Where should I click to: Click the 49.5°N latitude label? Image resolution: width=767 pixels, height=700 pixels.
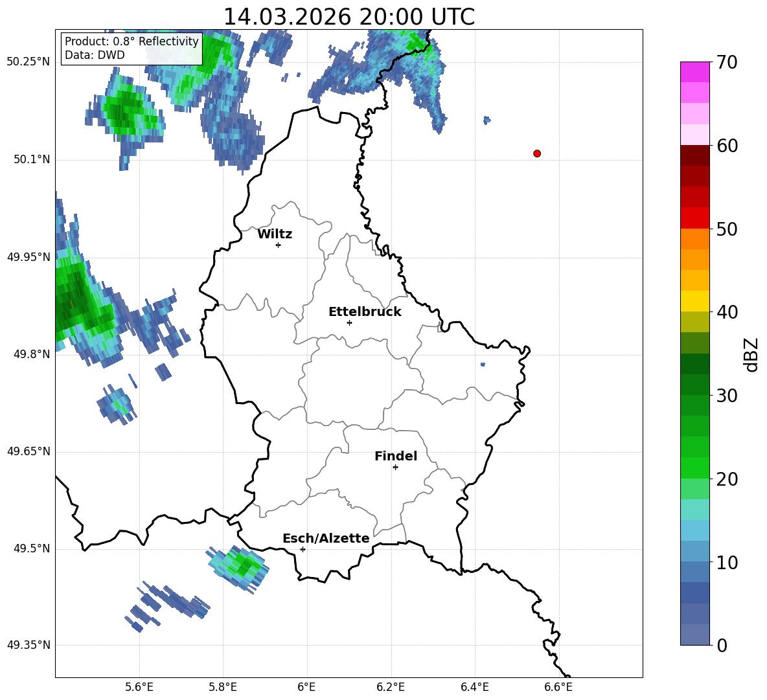pos(31,548)
